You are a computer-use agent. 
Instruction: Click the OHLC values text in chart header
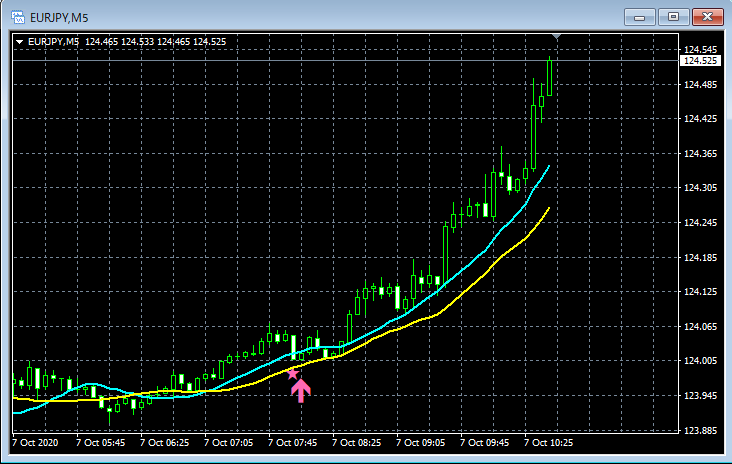155,42
